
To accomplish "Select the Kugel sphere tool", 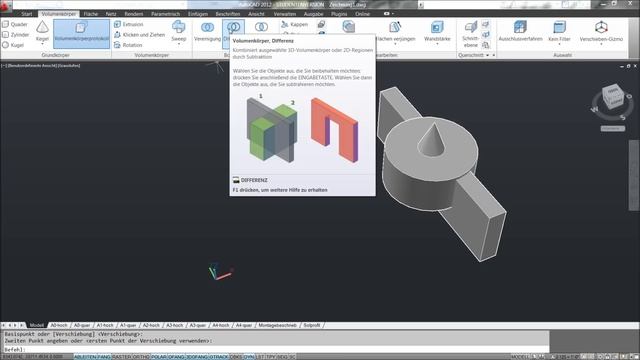I will click(x=13, y=45).
